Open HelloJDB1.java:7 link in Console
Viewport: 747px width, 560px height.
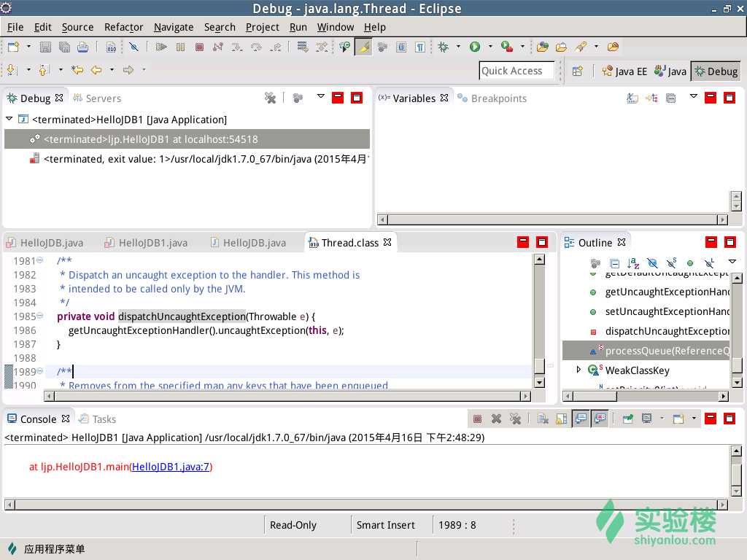(x=171, y=467)
